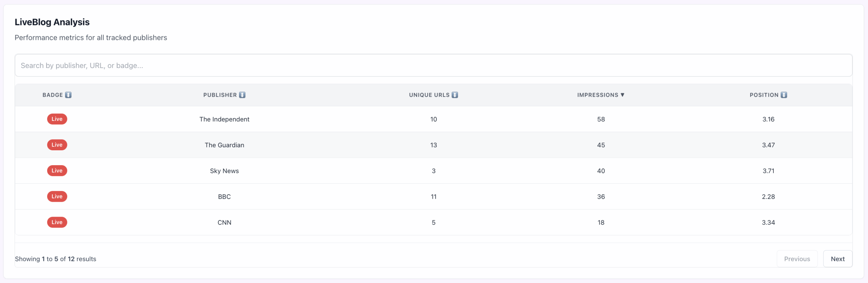Click impressions value 36
This screenshot has height=283, width=868.
(x=601, y=197)
